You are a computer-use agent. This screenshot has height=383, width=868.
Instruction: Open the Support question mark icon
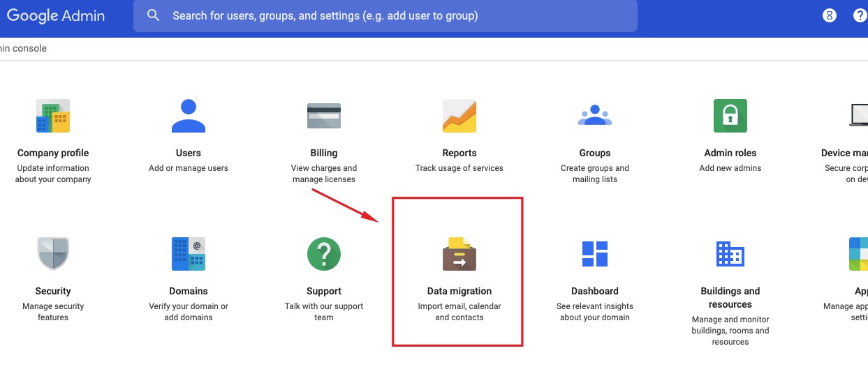[x=324, y=254]
